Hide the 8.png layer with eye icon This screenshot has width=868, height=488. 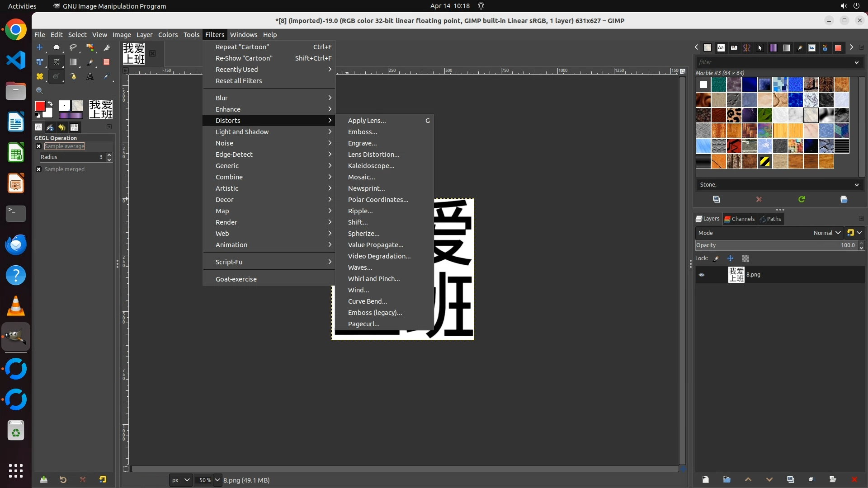702,275
